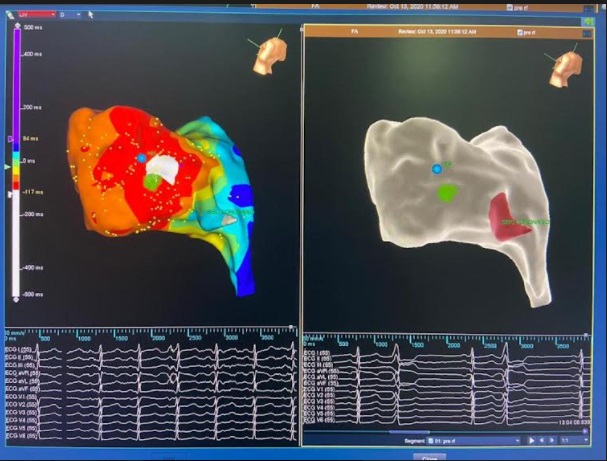Select the blue catheter tip marker on colored map
The height and width of the screenshot is (461, 607).
pos(142,158)
